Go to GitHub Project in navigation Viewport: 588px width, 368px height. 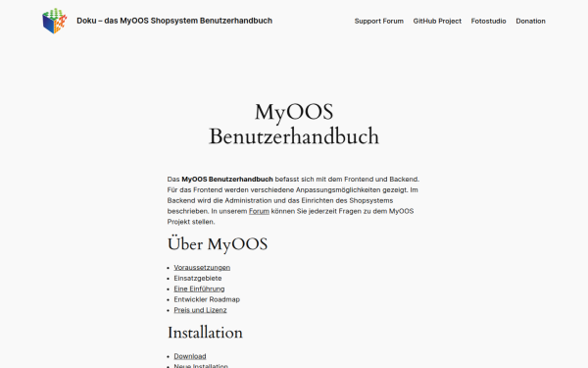pos(437,21)
